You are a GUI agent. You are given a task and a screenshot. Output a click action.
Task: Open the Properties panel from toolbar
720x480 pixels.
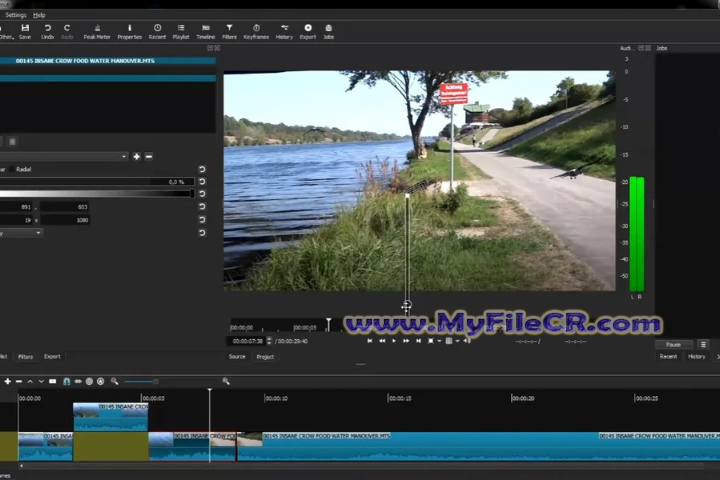pyautogui.click(x=129, y=32)
